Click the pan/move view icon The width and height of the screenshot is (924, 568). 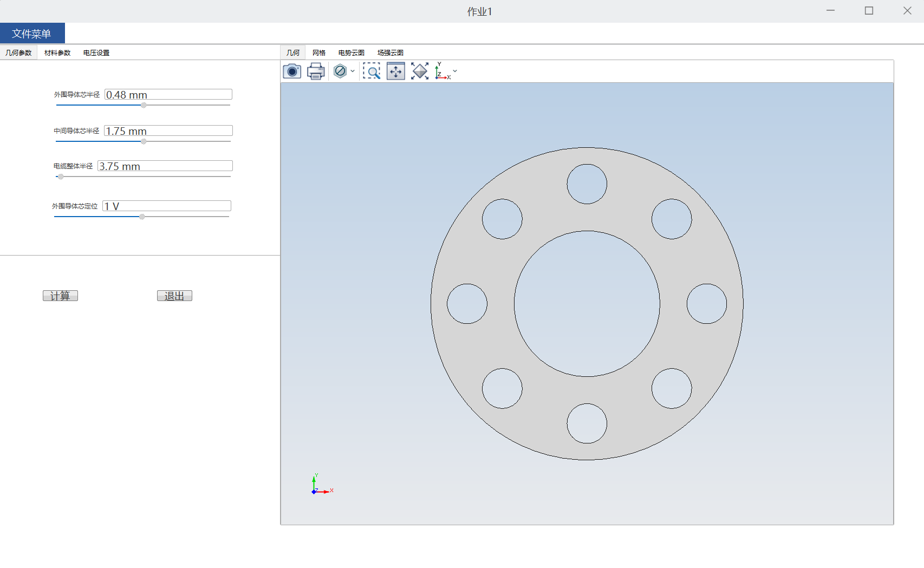pos(396,71)
